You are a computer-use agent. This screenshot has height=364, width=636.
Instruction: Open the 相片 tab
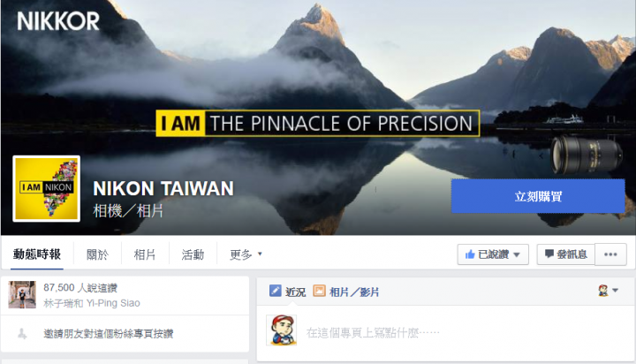click(x=145, y=254)
